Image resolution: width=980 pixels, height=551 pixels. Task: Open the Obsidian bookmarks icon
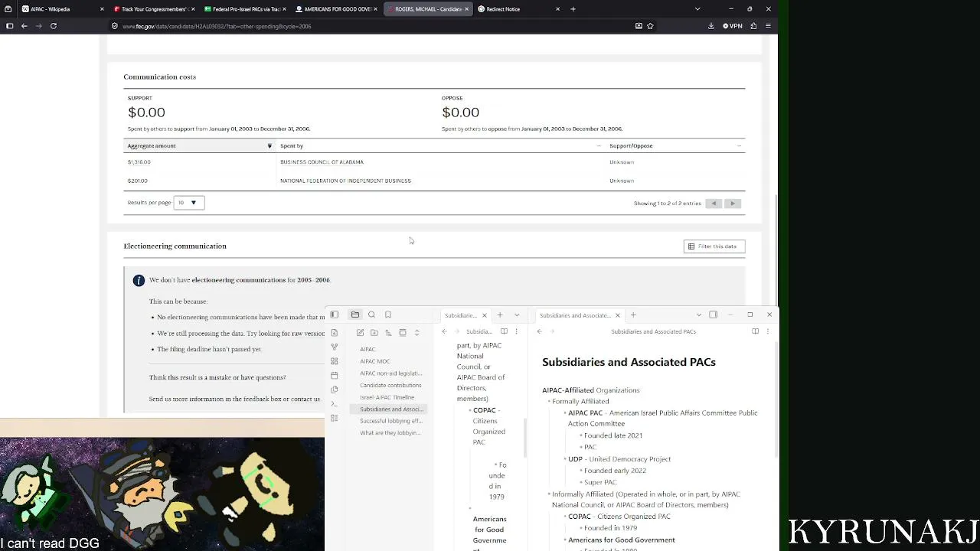(388, 315)
